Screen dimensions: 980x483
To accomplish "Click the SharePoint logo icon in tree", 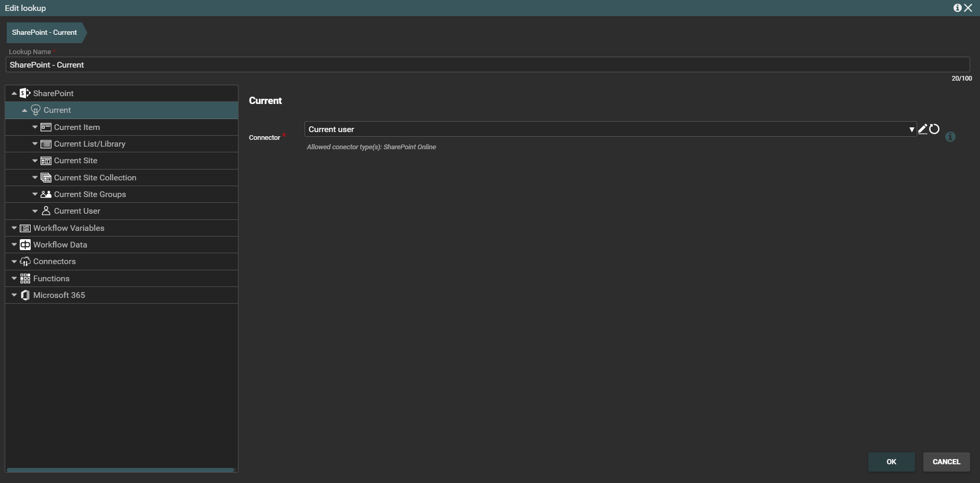I will [25, 94].
